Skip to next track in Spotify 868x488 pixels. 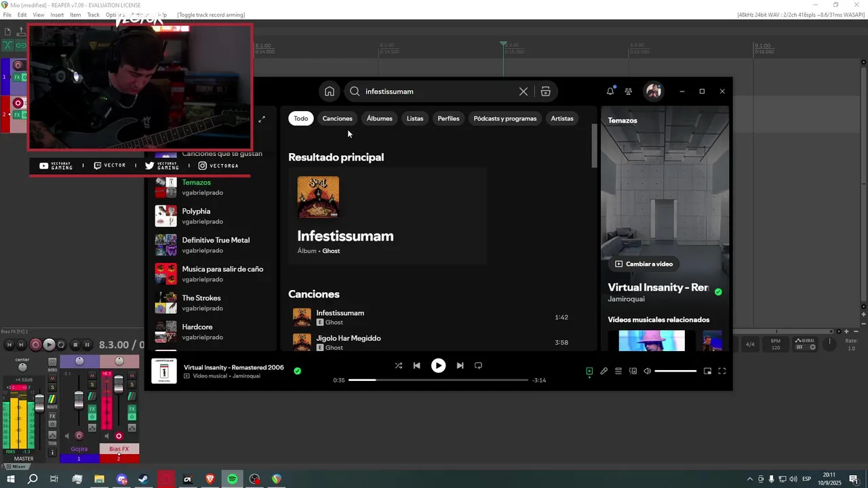(x=460, y=365)
